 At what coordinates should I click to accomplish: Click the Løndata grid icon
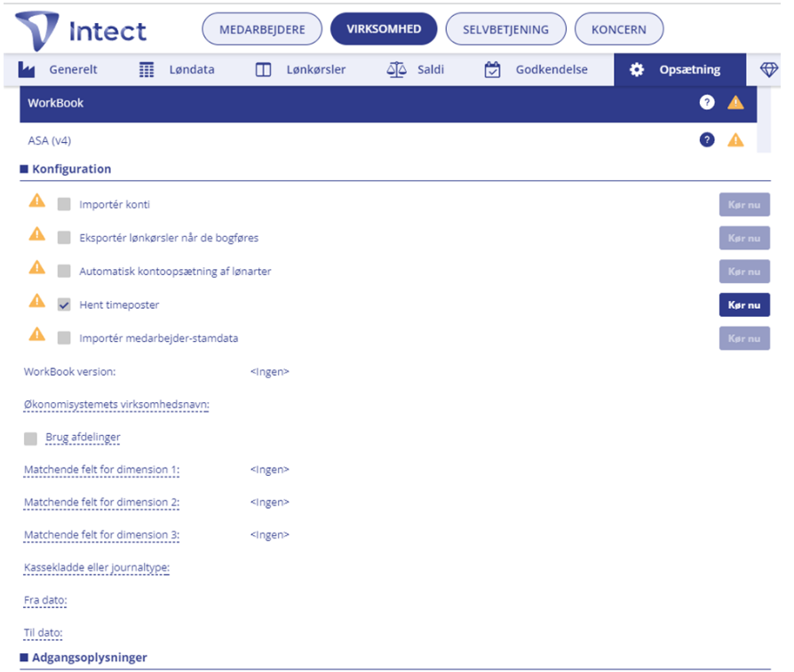pos(147,70)
